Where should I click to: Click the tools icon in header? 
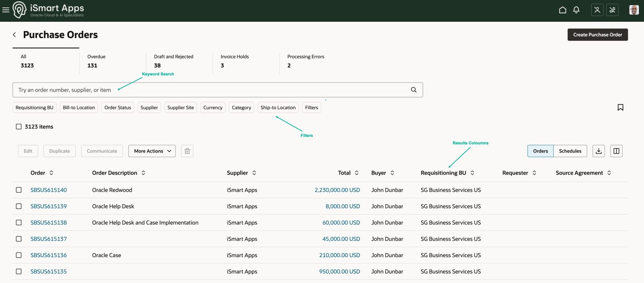click(x=613, y=10)
